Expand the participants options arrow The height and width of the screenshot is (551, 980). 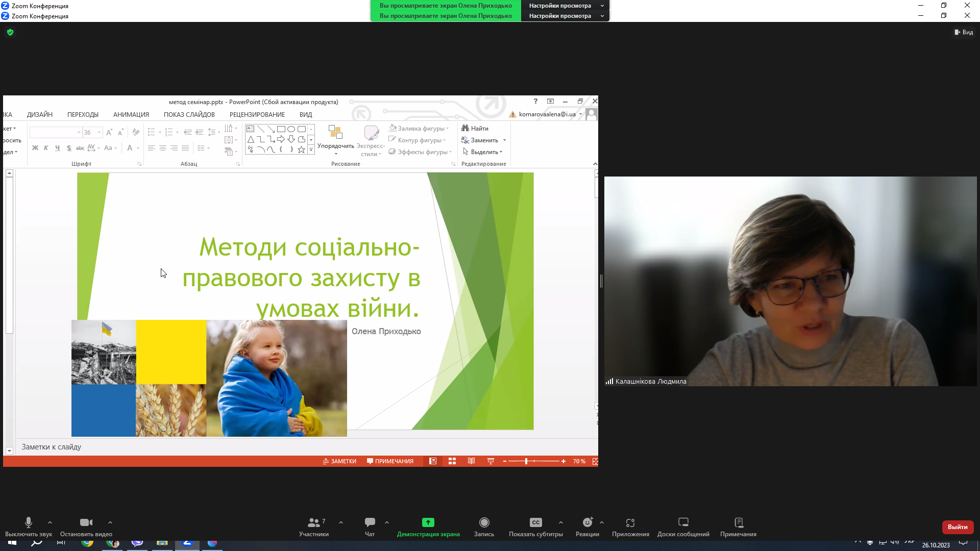pos(341,522)
